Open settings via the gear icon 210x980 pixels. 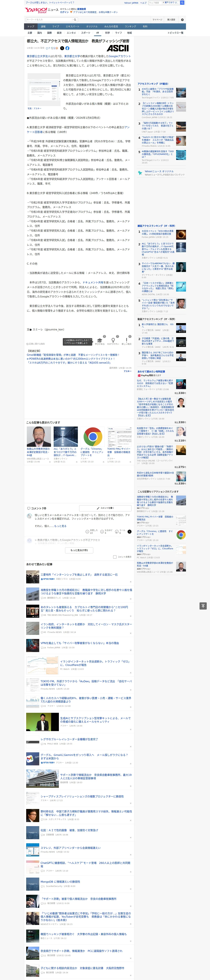[x=182, y=19]
